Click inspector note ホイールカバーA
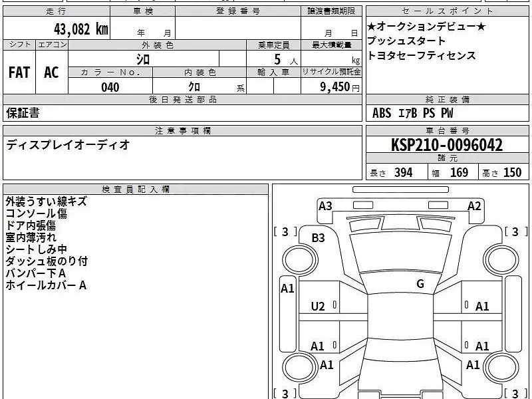 [46, 285]
